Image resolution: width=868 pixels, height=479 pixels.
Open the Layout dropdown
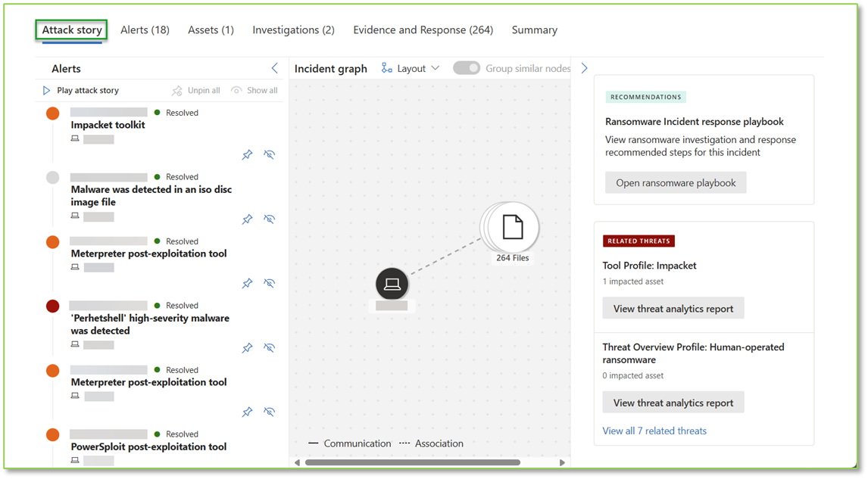(x=412, y=68)
